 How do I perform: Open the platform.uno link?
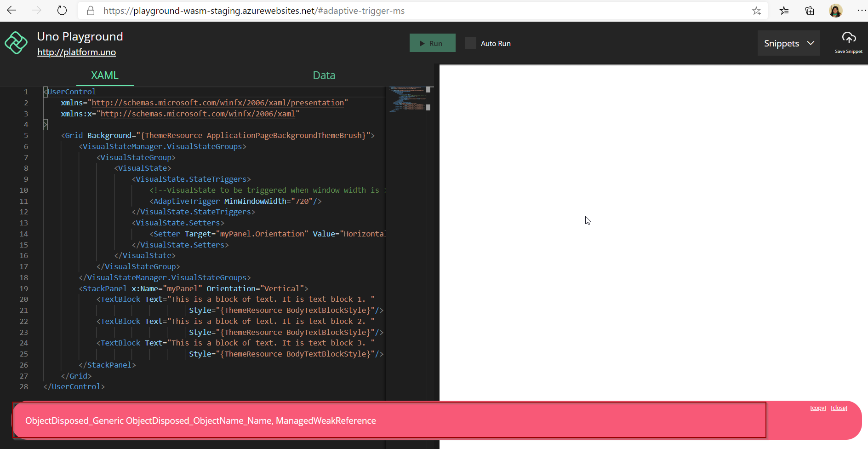point(76,52)
